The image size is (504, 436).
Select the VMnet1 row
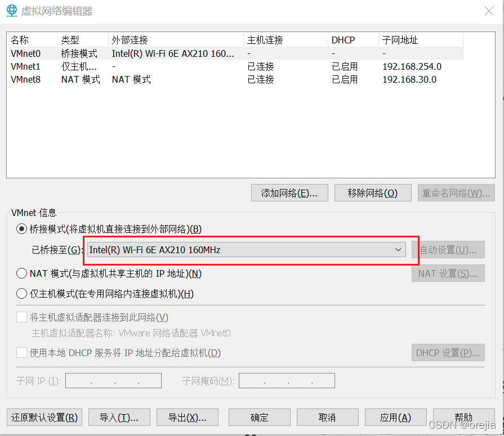pyautogui.click(x=237, y=66)
